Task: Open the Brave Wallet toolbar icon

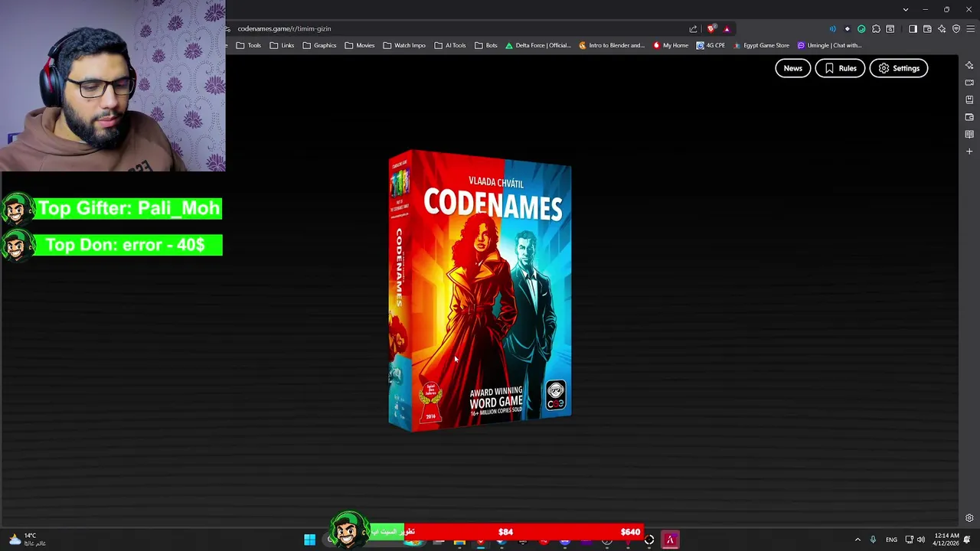Action: coord(927,29)
